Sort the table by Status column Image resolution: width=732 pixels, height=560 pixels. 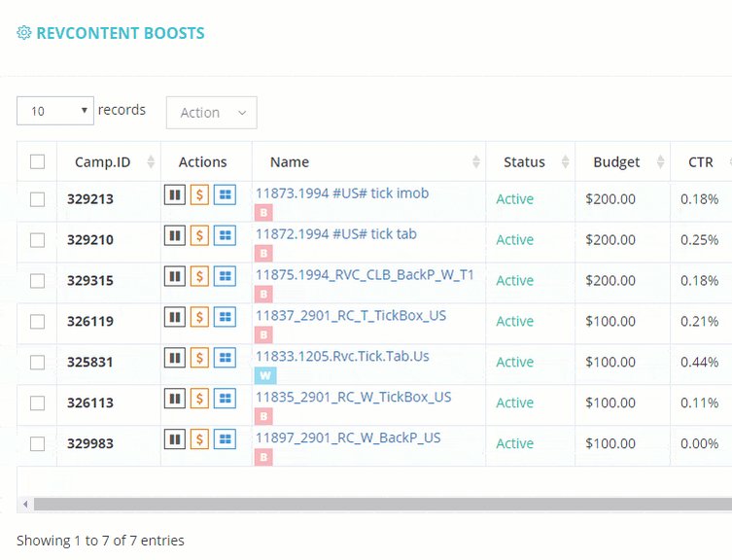pyautogui.click(x=531, y=161)
